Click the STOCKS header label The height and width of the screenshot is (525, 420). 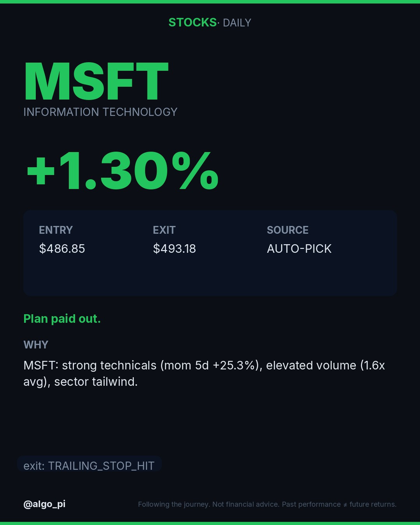tap(192, 23)
